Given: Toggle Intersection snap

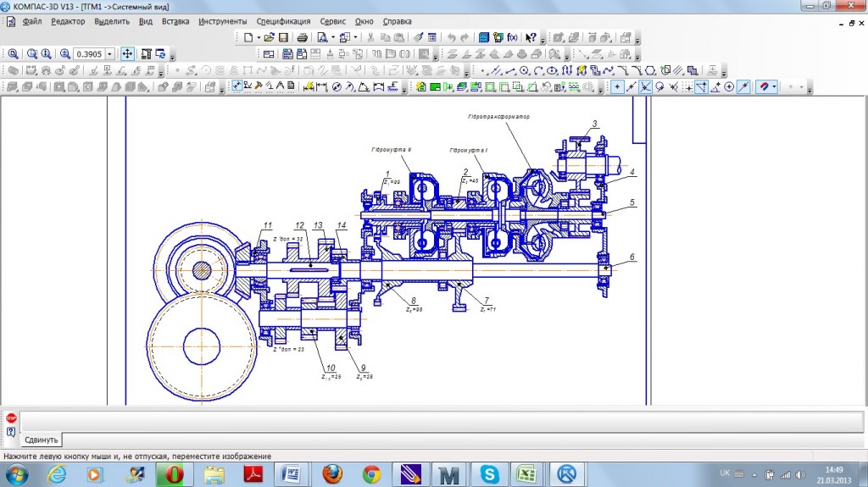Looking at the screenshot, I should coord(645,87).
